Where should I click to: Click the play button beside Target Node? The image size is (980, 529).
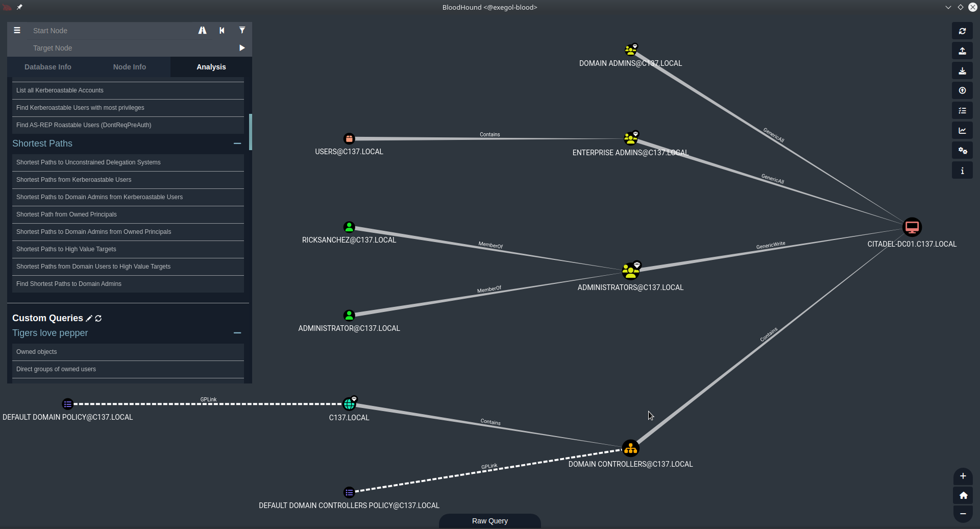pyautogui.click(x=242, y=48)
